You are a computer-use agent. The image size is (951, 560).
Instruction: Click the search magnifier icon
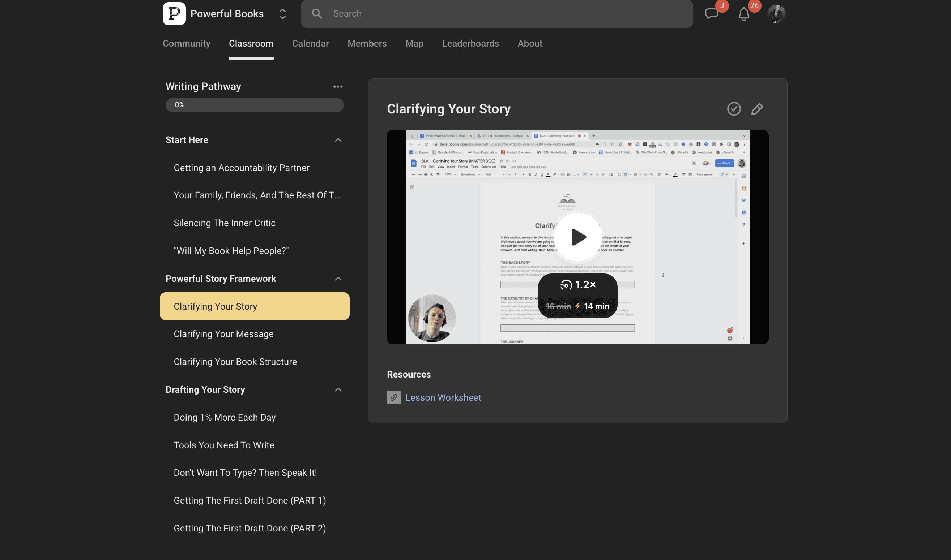(x=317, y=14)
